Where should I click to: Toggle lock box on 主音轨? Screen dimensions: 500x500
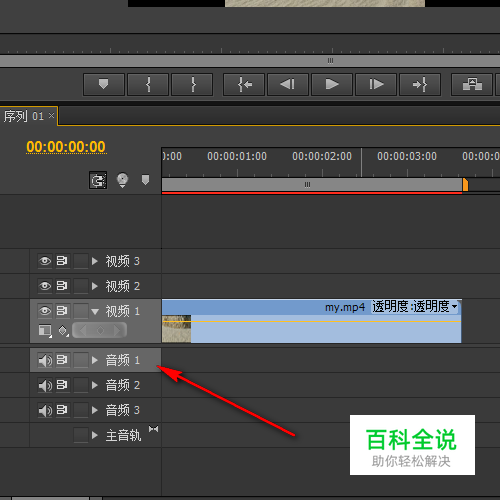(x=81, y=435)
